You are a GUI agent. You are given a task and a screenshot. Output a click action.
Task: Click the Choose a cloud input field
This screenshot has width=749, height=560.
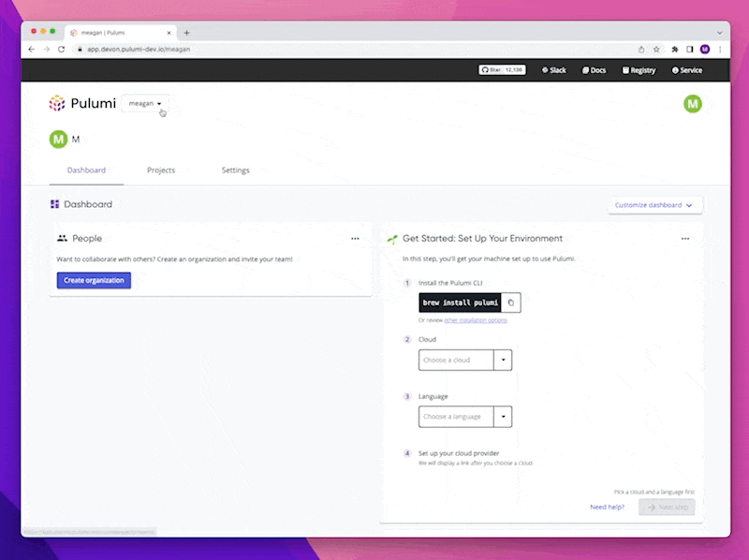(456, 360)
